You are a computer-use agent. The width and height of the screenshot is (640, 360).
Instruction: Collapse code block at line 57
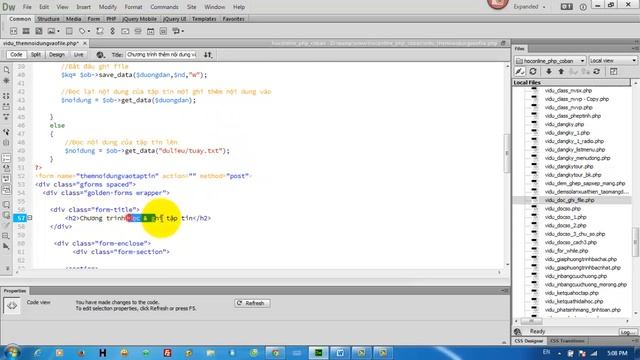pyautogui.click(x=30, y=218)
